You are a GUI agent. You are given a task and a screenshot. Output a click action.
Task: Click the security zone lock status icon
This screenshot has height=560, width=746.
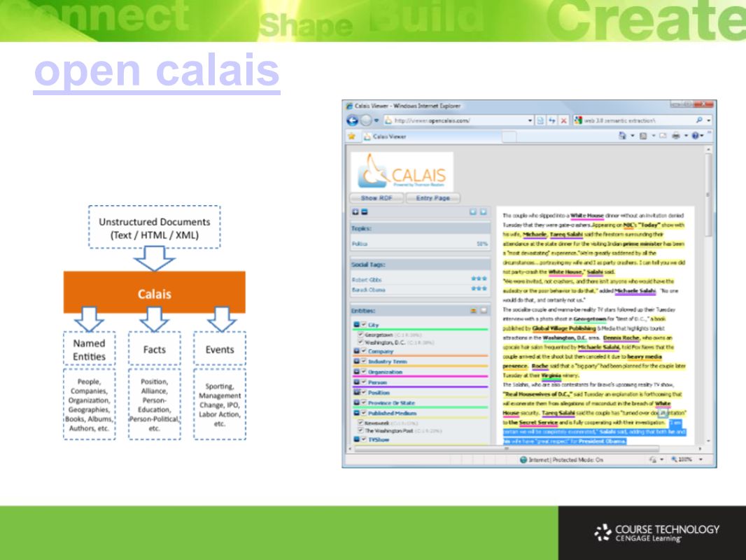point(654,460)
